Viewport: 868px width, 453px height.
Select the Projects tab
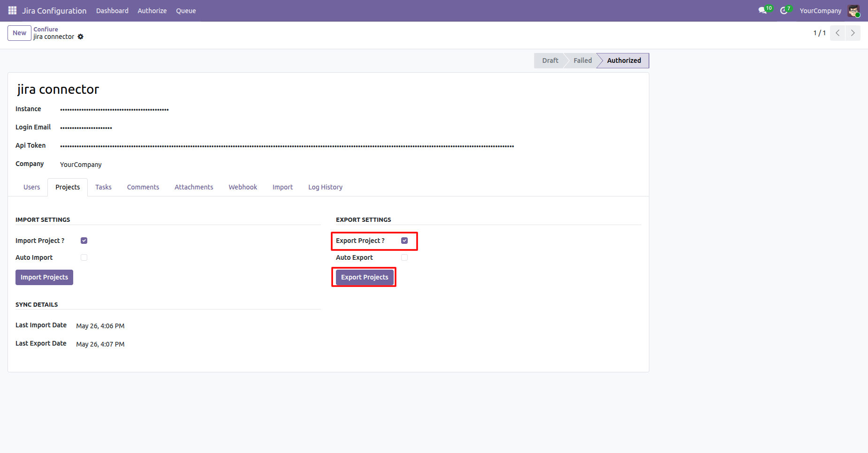[x=68, y=187]
